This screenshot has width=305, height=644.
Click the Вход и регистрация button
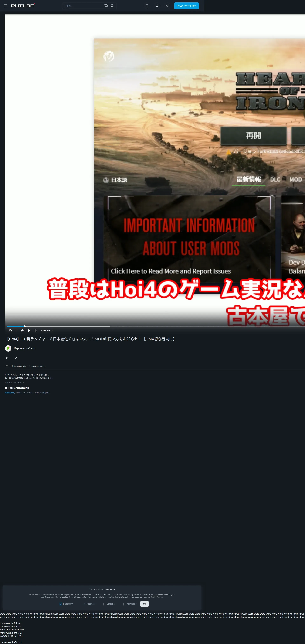coord(186,6)
